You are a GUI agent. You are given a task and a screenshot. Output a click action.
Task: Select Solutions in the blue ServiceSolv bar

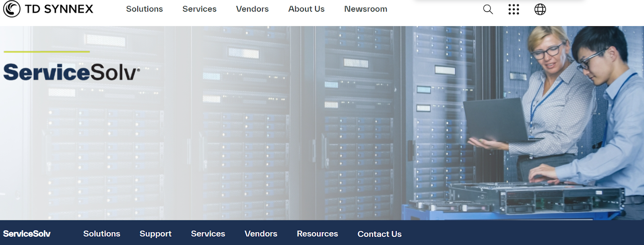click(102, 234)
